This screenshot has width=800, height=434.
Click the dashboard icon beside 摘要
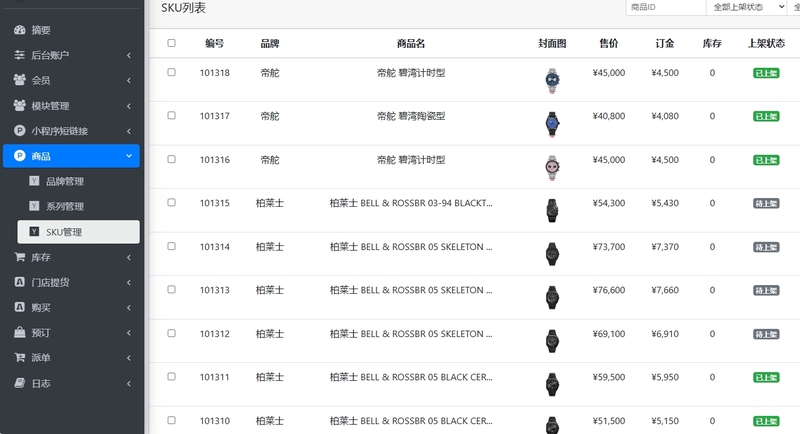coord(19,30)
